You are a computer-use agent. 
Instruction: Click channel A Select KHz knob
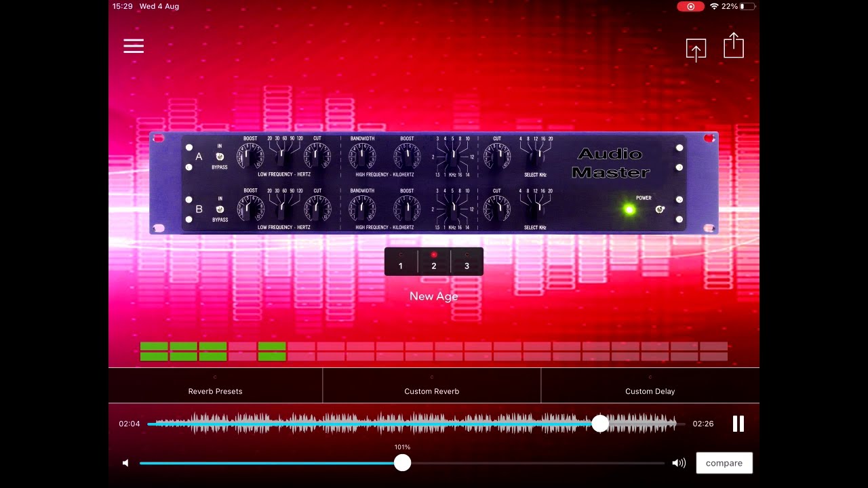(536, 157)
